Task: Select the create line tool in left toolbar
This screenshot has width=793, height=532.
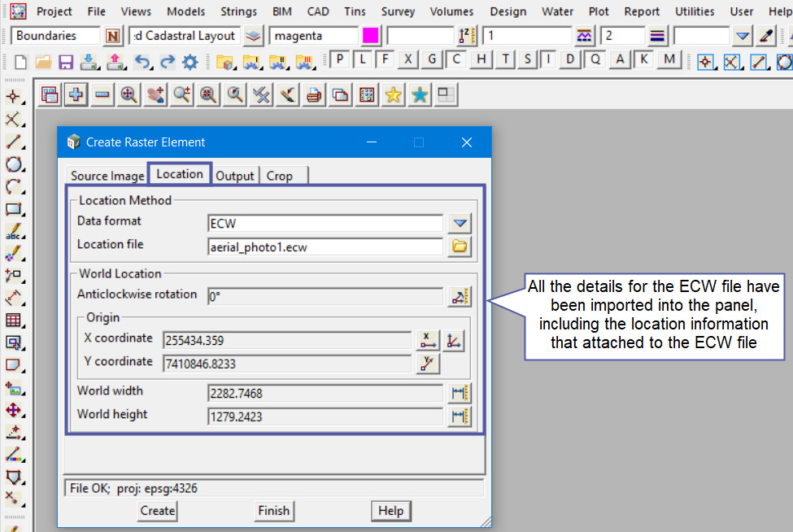Action: click(x=13, y=142)
